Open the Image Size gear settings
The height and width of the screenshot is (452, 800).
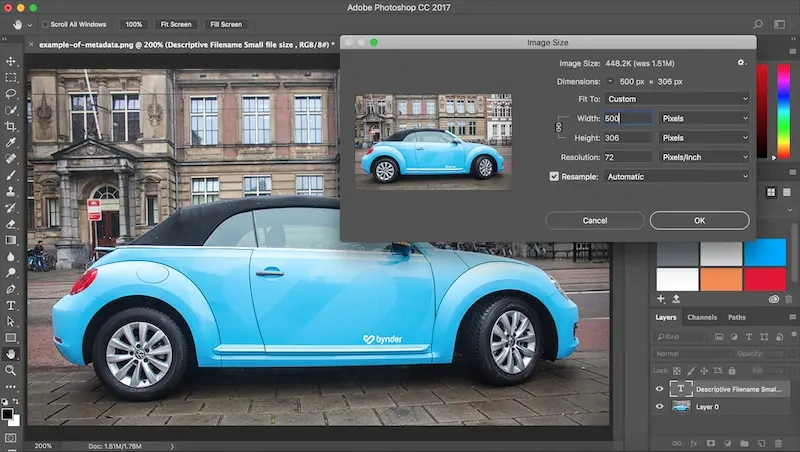(x=741, y=63)
